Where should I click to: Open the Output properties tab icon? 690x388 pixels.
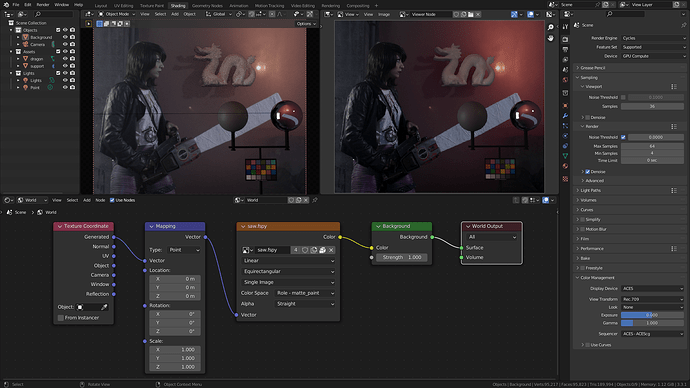click(565, 49)
